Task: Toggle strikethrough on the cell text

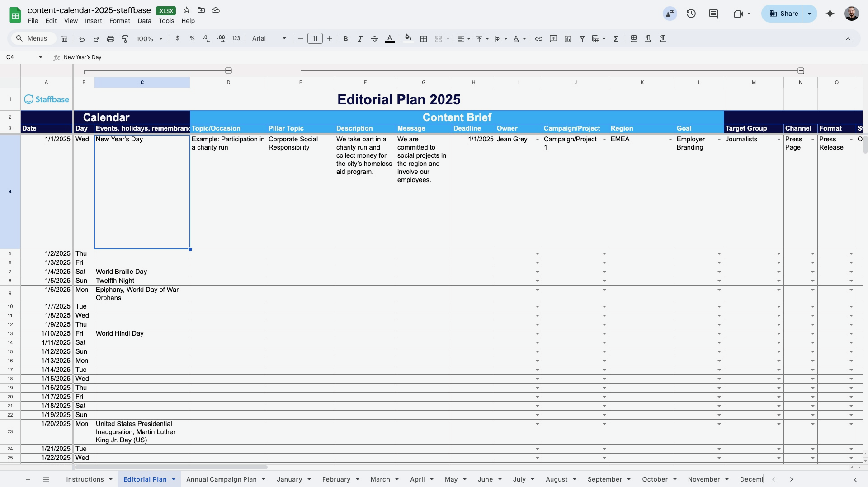Action: 375,39
